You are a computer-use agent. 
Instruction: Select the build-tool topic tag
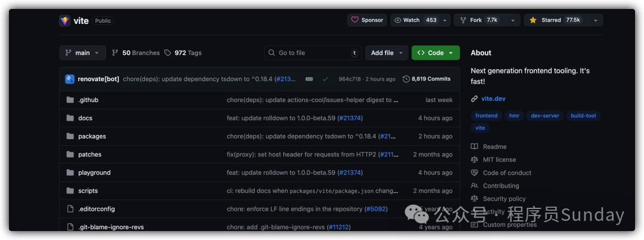click(x=583, y=116)
